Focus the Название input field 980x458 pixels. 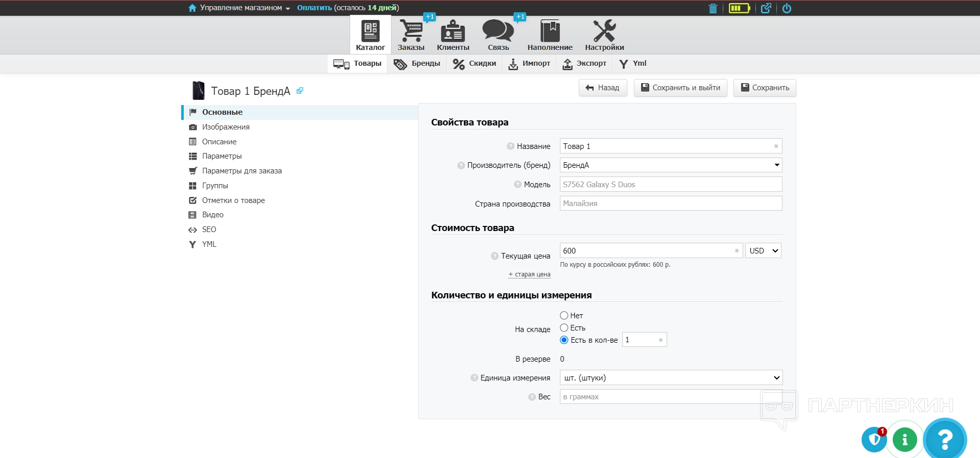point(671,146)
